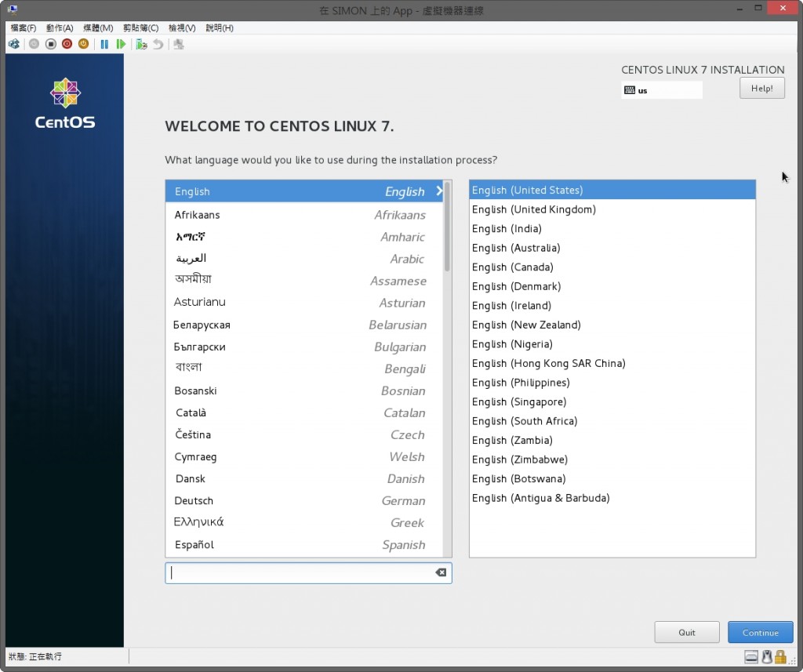Select Greek in language list
Image resolution: width=803 pixels, height=672 pixels.
(x=304, y=522)
